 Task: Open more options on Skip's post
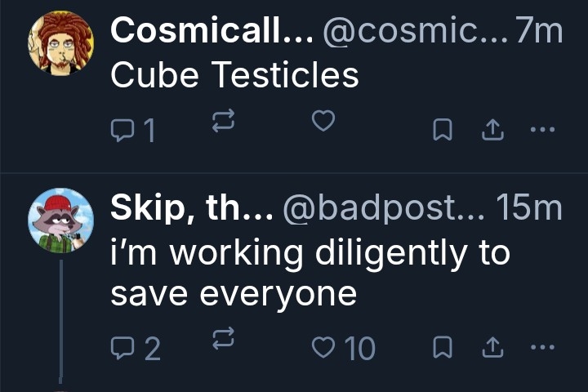pyautogui.click(x=541, y=347)
